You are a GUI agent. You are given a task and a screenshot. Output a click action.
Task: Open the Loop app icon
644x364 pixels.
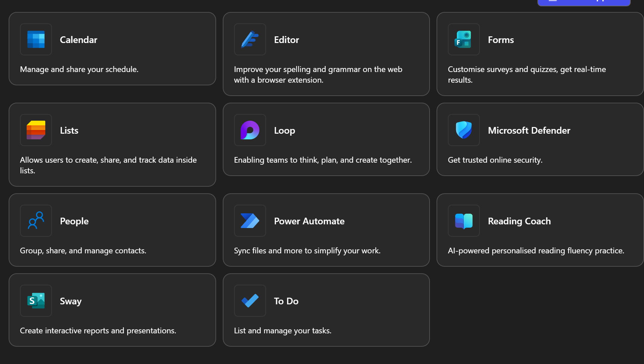pyautogui.click(x=250, y=130)
